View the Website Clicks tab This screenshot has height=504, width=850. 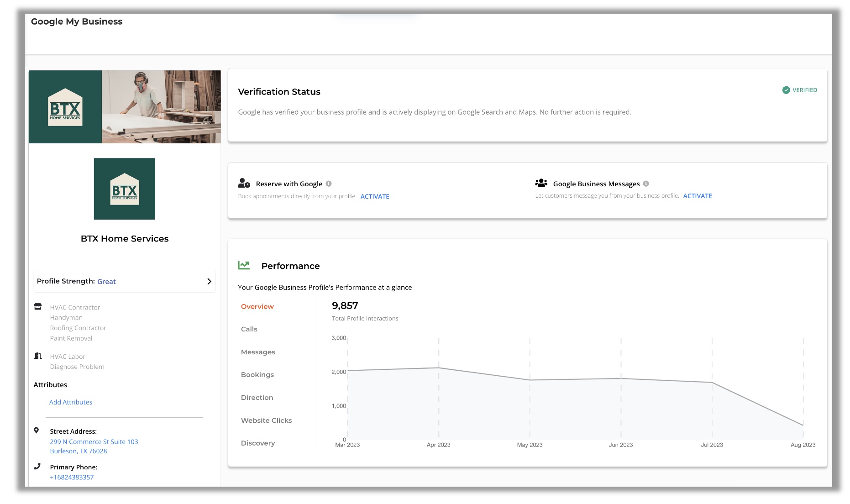click(x=267, y=420)
